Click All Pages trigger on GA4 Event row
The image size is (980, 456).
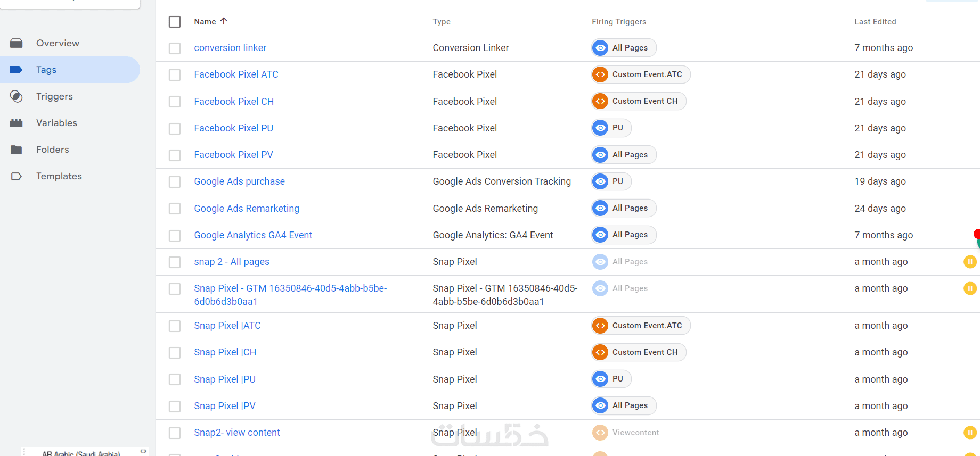(624, 235)
